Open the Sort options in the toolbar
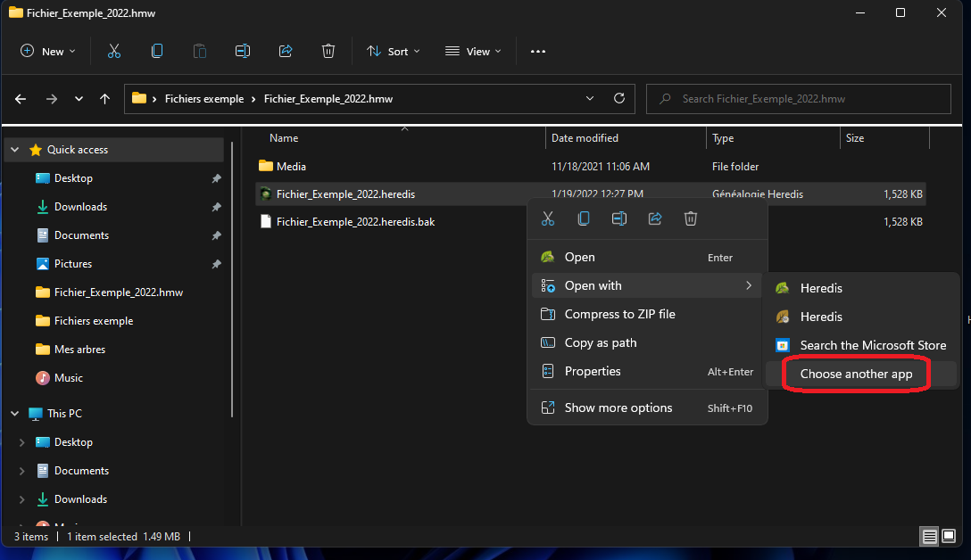 pos(393,51)
